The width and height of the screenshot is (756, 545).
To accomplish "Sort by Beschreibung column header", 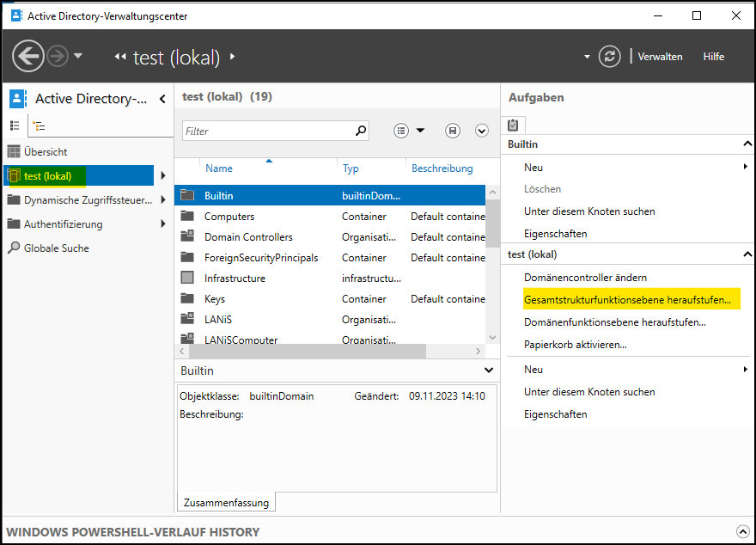I will 442,168.
